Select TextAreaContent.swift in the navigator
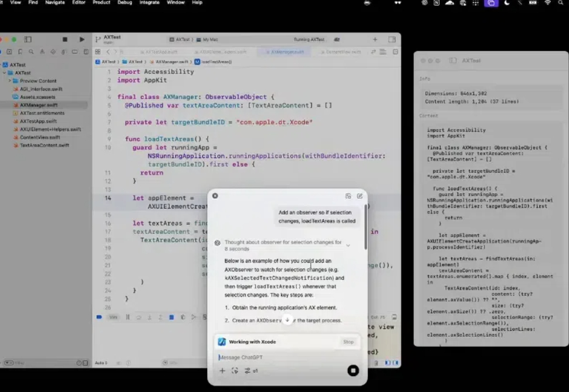 point(44,145)
